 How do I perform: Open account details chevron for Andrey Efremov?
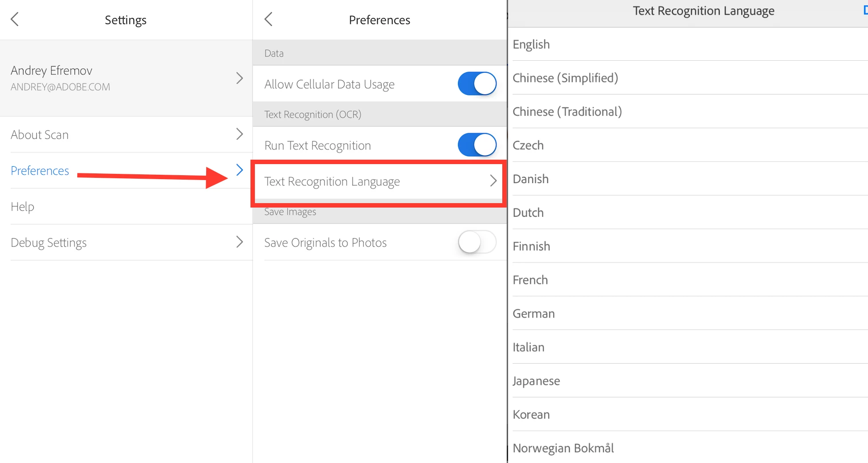point(239,78)
